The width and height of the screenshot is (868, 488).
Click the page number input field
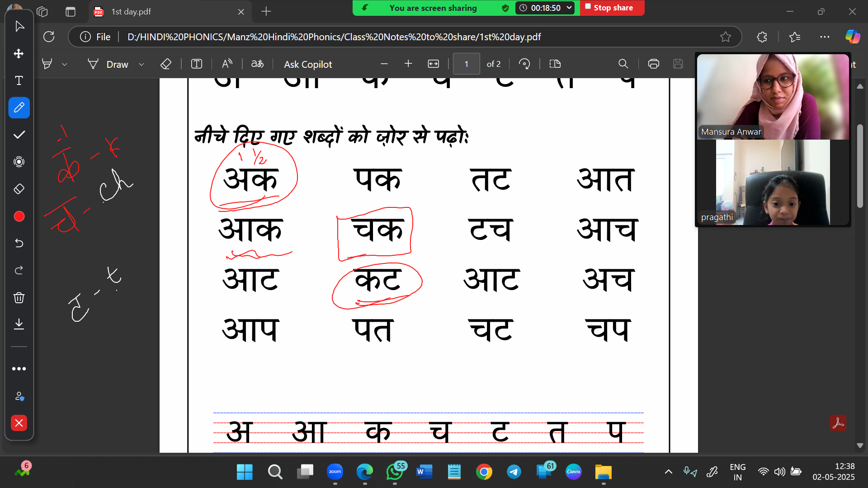click(466, 64)
